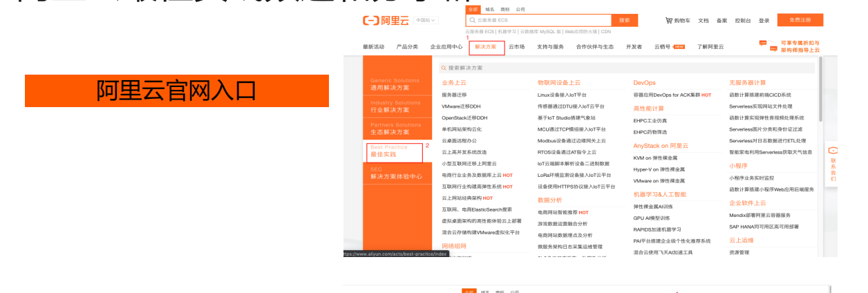Open the GPU AI模型训练 link
The image size is (868, 293).
pyautogui.click(x=652, y=218)
